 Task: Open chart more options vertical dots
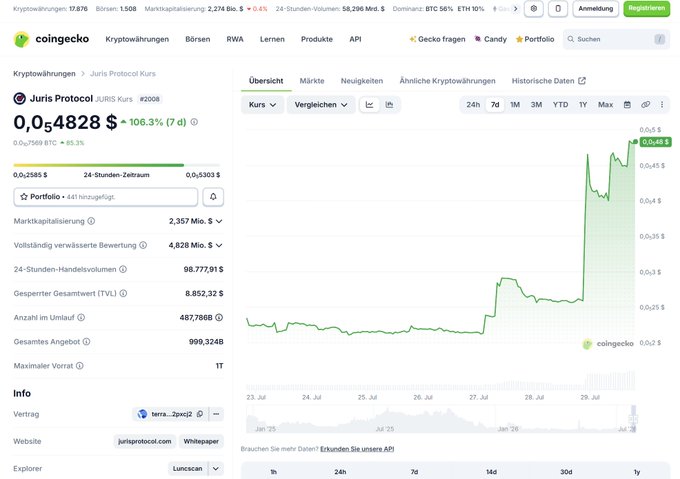[x=662, y=104]
